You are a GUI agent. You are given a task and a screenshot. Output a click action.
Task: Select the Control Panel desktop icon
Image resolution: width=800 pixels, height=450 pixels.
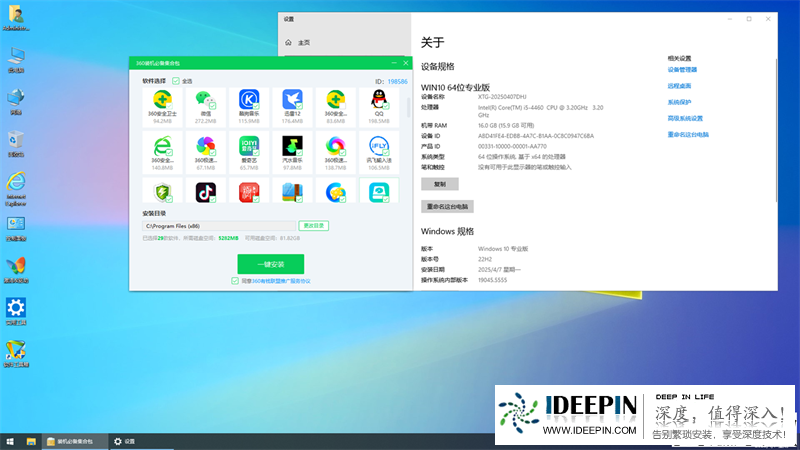16,229
